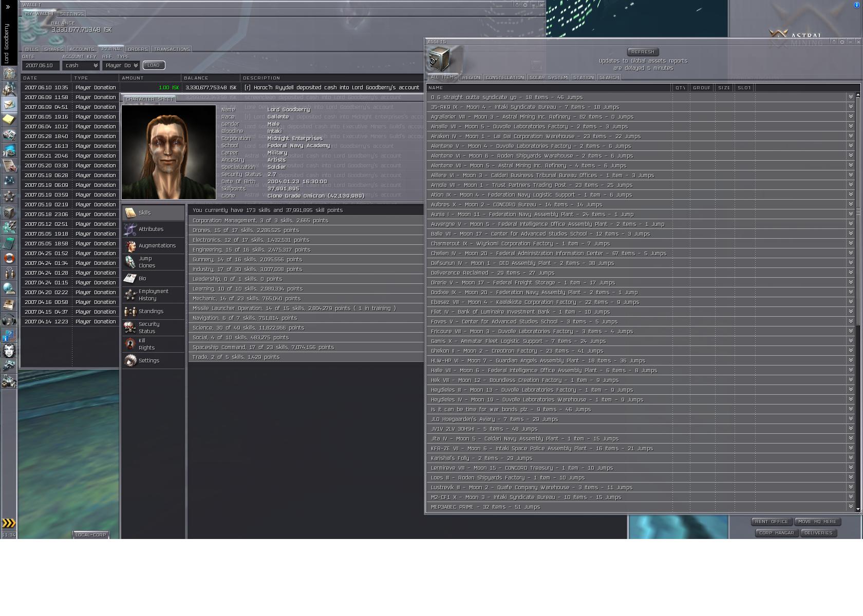Screen dimensions: 863x616
Task: Click the Lord Goodberry character portrait
Action: 169,152
